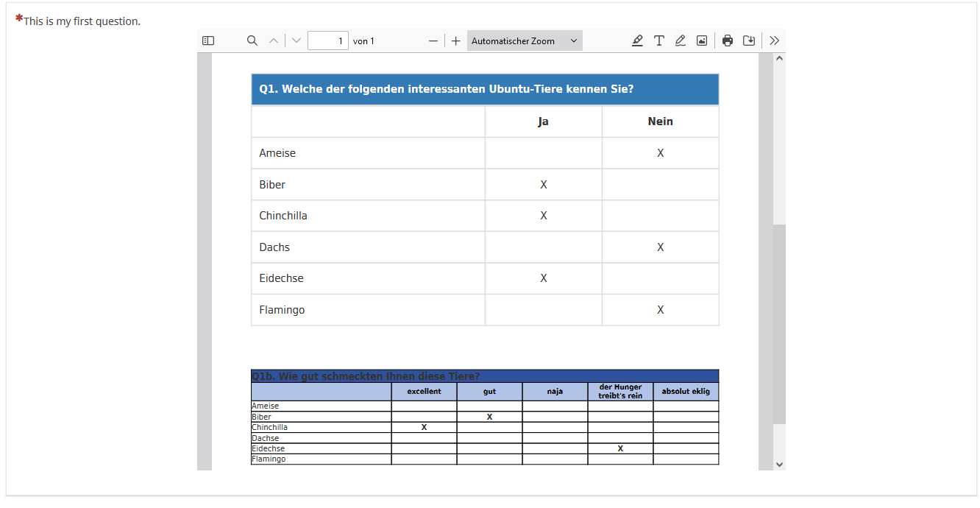Print the PDF document
Viewport: 980px width, 508px height.
(728, 41)
